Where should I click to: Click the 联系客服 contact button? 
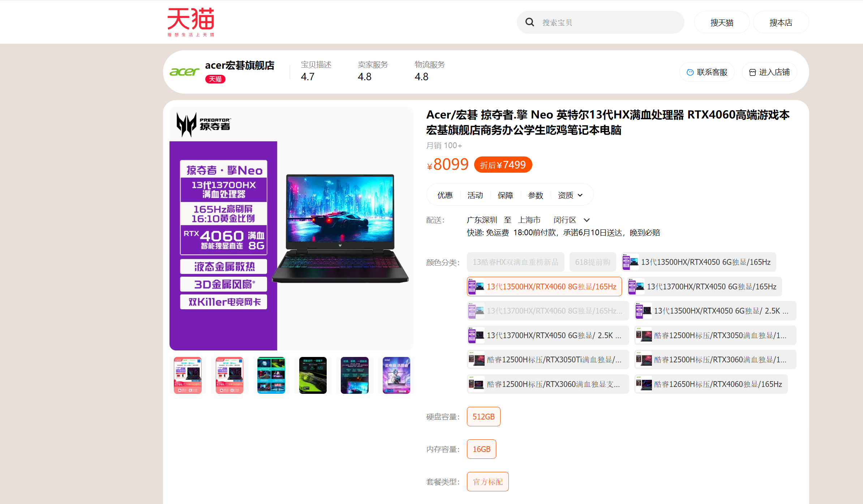(x=707, y=72)
